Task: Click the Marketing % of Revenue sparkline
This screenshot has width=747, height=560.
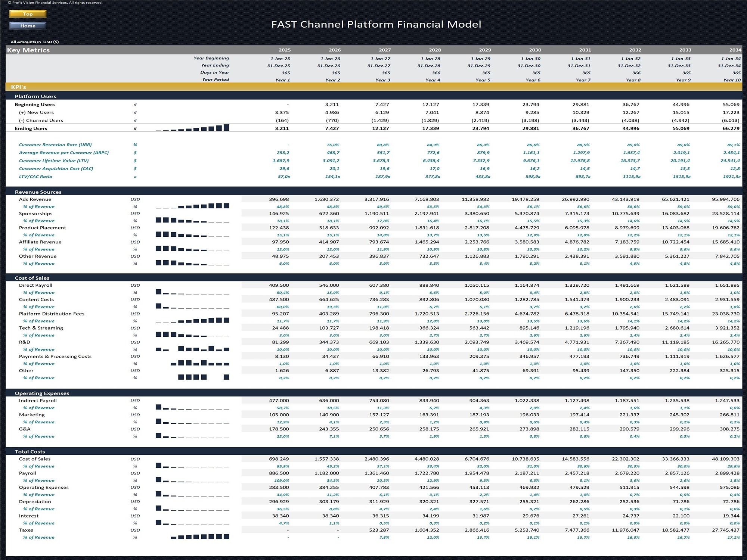Action: tap(192, 422)
